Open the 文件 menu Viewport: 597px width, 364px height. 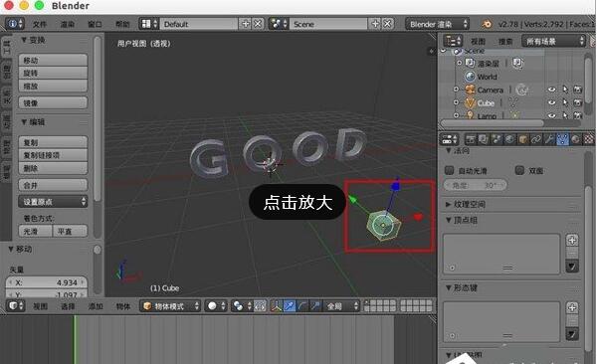click(40, 24)
